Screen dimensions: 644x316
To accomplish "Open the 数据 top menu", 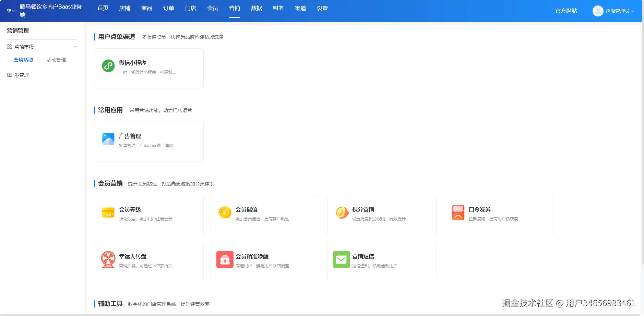I will (x=257, y=8).
